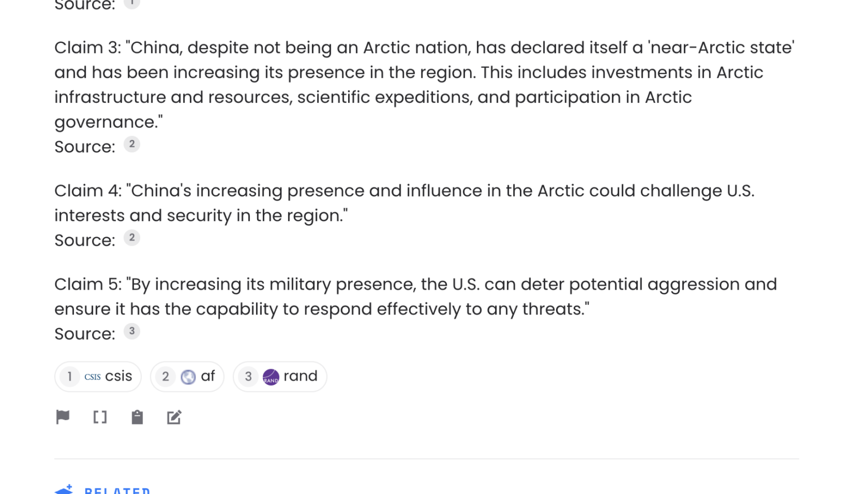Open the af source chip
The width and height of the screenshot is (868, 494).
pyautogui.click(x=187, y=377)
